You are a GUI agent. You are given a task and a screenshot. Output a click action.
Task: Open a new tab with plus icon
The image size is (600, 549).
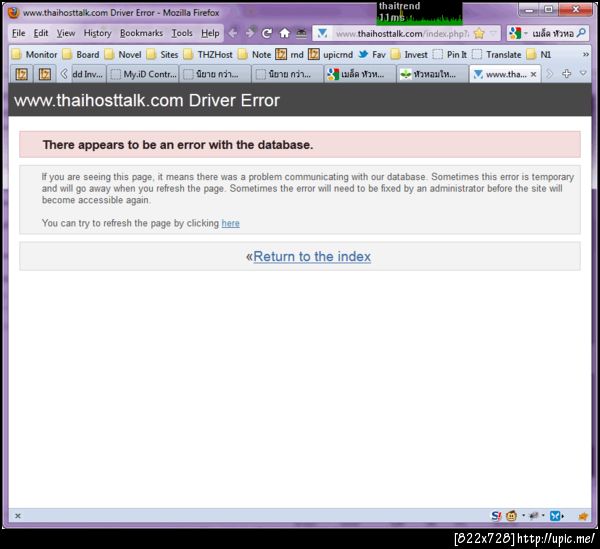[x=566, y=73]
